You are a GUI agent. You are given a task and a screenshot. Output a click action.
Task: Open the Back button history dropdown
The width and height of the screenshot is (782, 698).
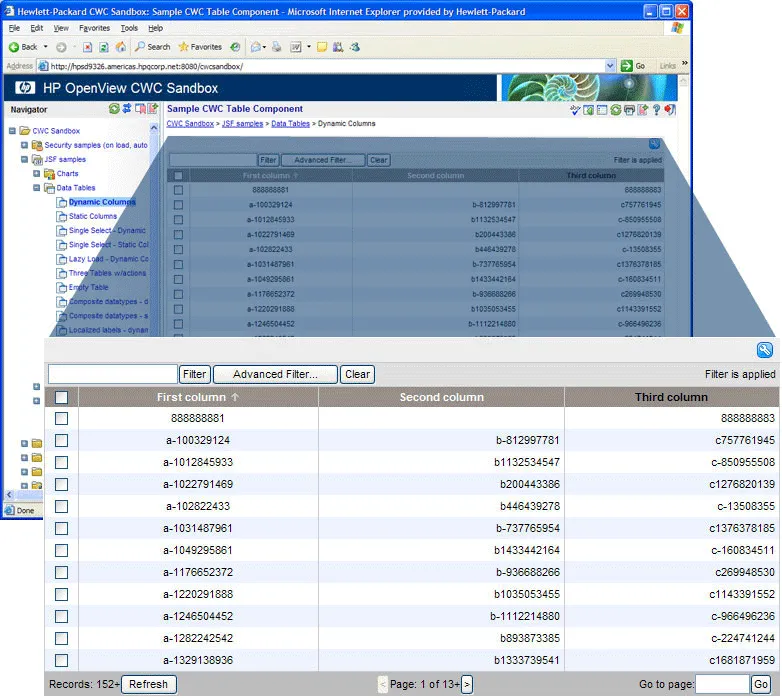click(45, 47)
